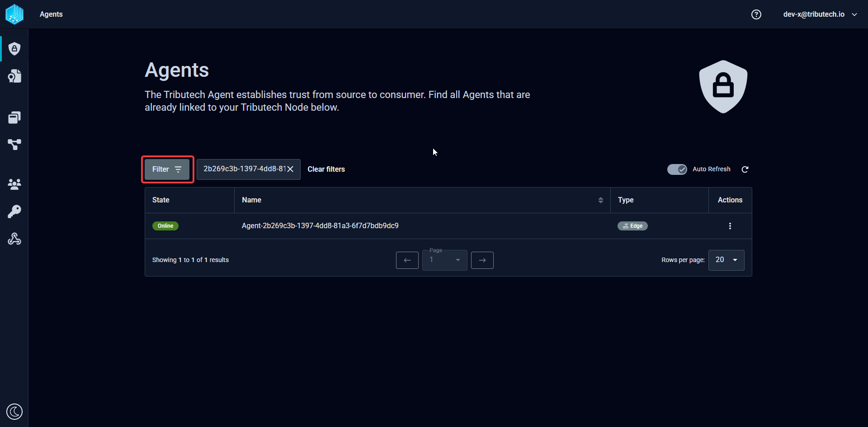Open the webhooks sidebar icon
This screenshot has width=868, height=427.
pos(14,239)
